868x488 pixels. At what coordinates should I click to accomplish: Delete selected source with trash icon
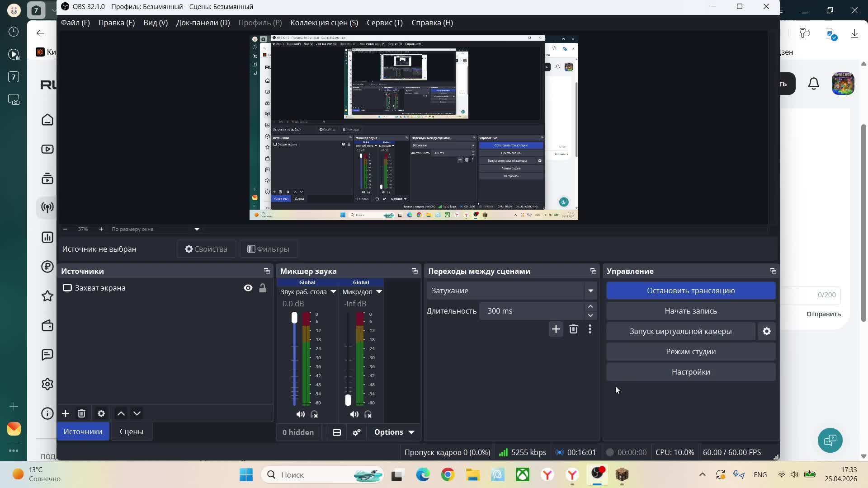point(81,413)
